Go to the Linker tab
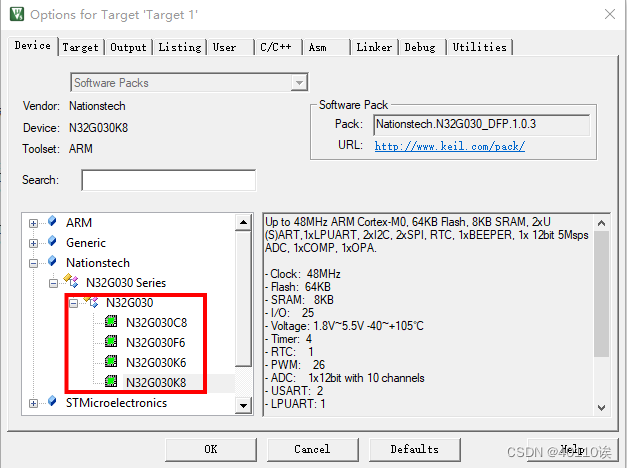 (374, 47)
